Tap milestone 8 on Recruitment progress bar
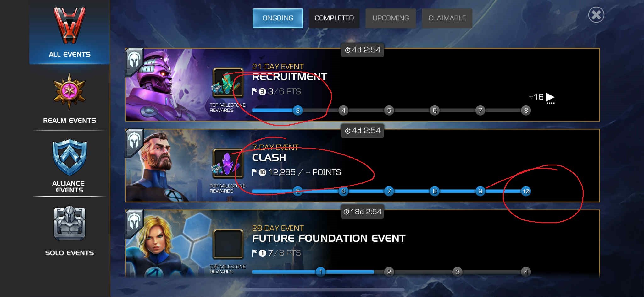 pyautogui.click(x=526, y=111)
